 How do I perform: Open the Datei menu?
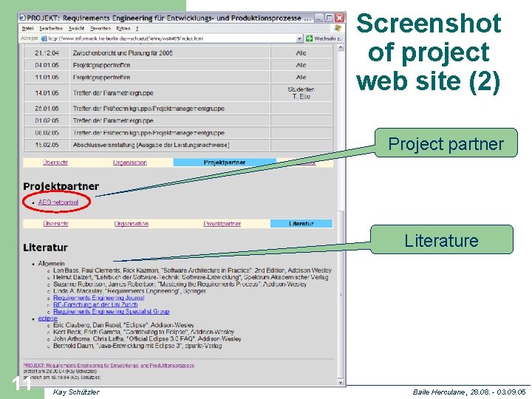tap(28, 29)
